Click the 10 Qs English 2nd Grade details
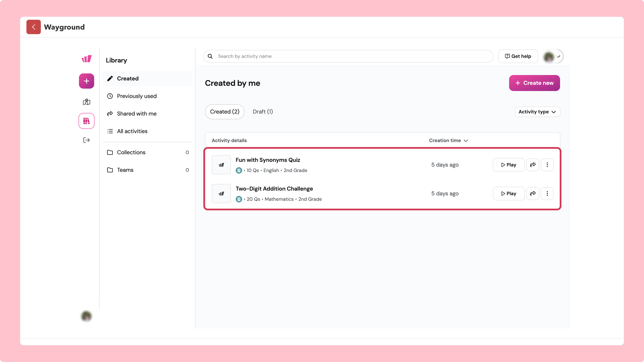 click(x=277, y=170)
